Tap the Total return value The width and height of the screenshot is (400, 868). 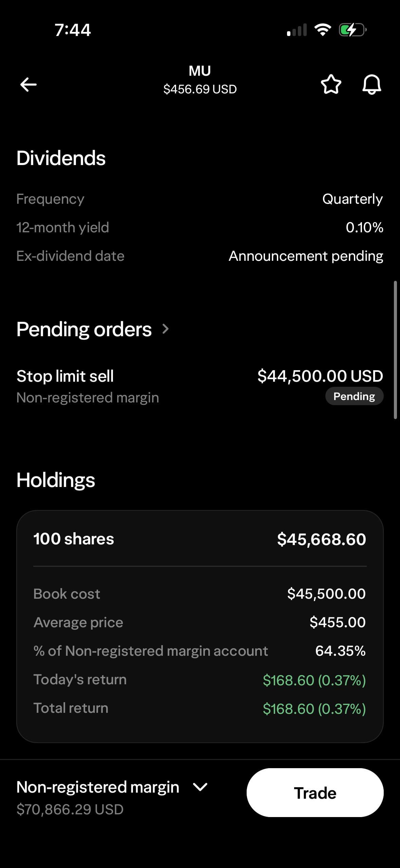[x=314, y=709]
